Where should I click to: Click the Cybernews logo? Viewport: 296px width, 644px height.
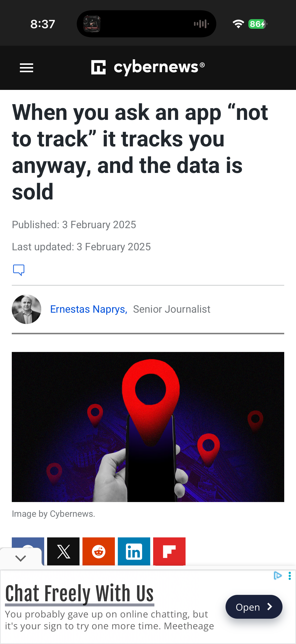click(x=148, y=68)
